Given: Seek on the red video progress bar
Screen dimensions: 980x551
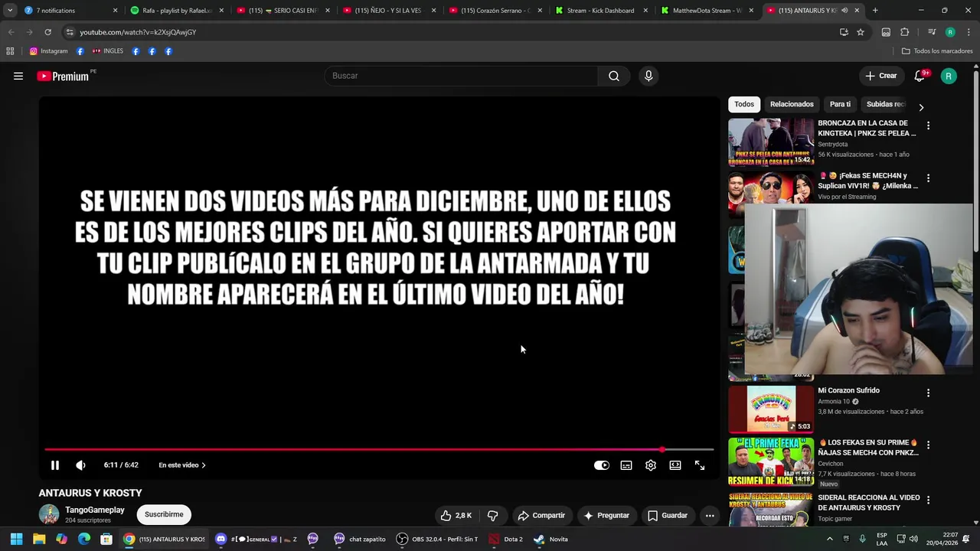Looking at the screenshot, I should (379, 449).
